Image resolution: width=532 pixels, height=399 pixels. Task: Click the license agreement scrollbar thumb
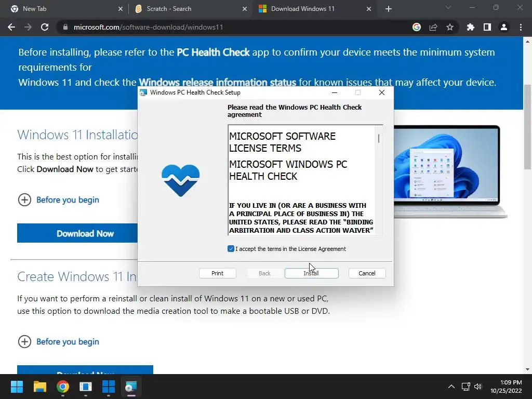379,138
